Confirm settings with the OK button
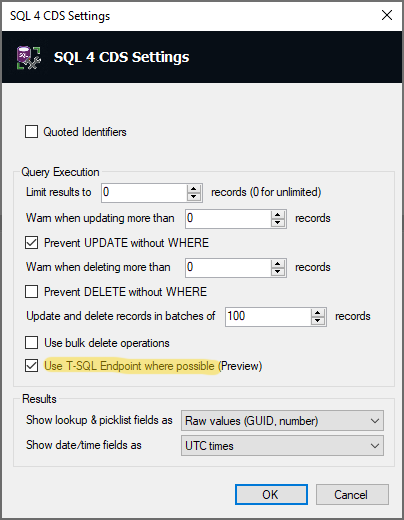The width and height of the screenshot is (404, 520). [x=271, y=495]
